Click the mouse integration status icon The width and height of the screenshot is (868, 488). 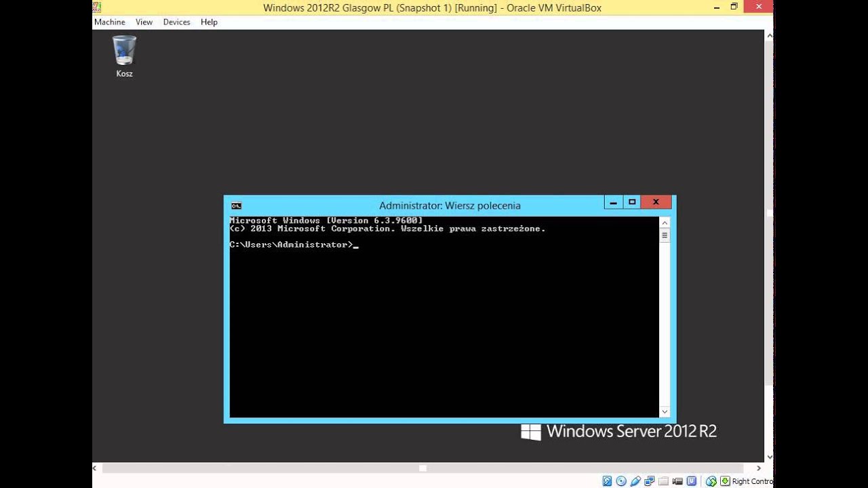711,481
